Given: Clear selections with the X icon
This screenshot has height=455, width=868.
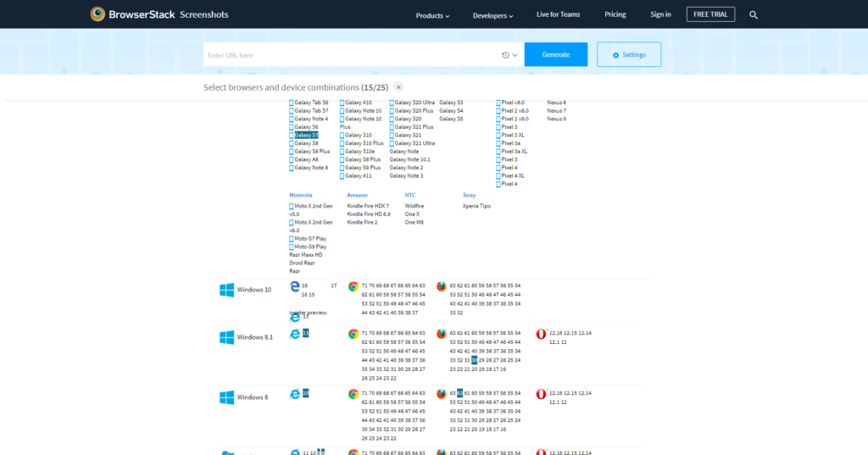Looking at the screenshot, I should point(398,87).
